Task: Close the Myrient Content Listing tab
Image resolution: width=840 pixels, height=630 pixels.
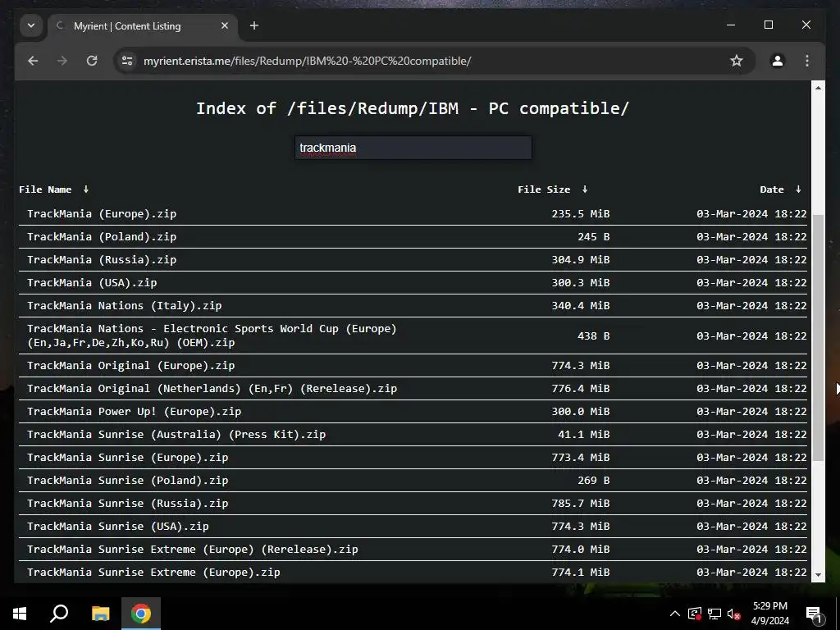Action: coord(225,25)
